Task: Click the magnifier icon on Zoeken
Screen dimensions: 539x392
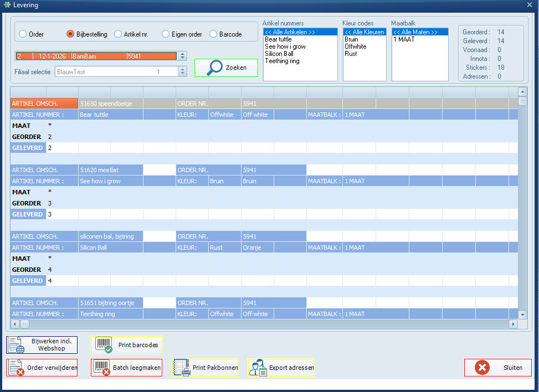Action: coord(215,68)
